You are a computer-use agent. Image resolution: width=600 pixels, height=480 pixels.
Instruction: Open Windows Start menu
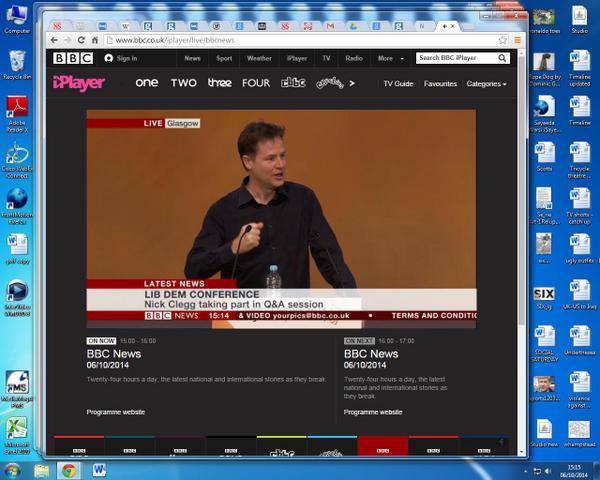pos(12,470)
